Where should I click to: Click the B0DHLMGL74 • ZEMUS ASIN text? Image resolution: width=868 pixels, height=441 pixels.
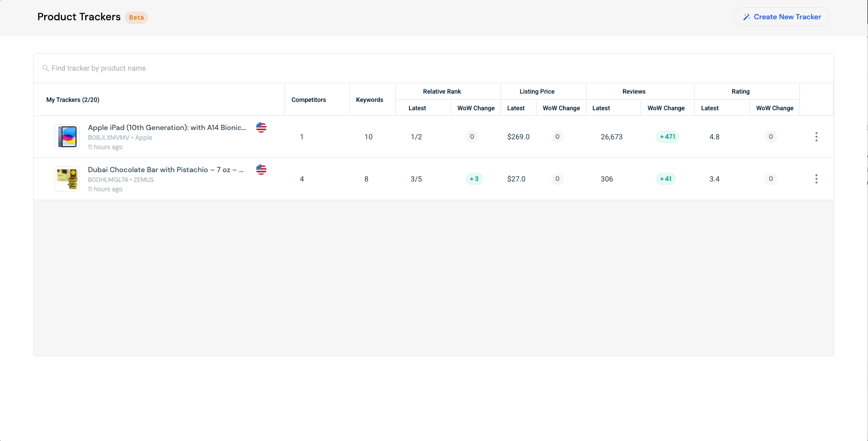pos(121,180)
